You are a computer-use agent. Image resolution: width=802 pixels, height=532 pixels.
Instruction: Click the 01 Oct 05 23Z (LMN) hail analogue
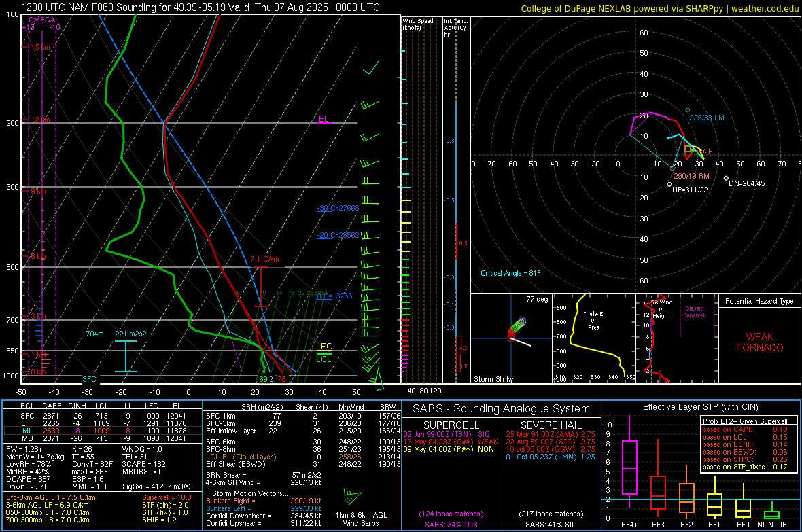pyautogui.click(x=551, y=457)
